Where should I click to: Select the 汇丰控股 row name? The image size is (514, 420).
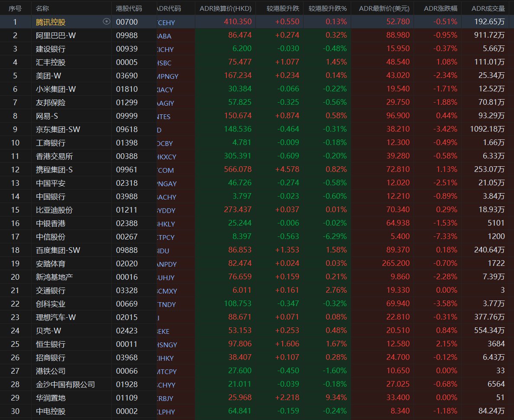coord(51,62)
